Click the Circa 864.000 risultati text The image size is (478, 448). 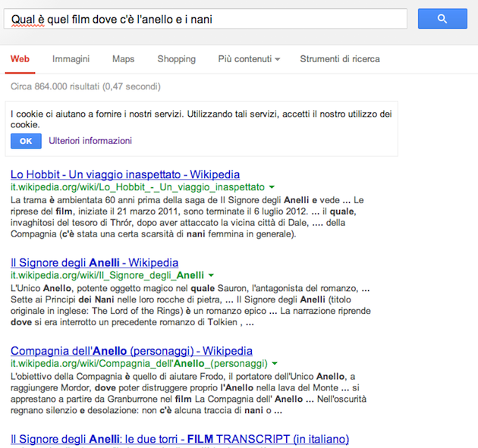coord(85,86)
